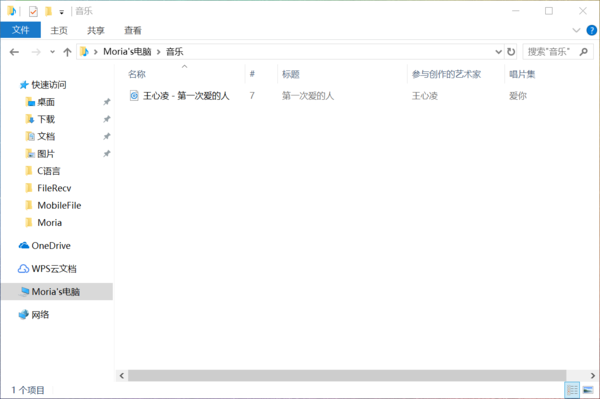
Task: Open the recent locations dropdown arrow
Action: pos(52,52)
